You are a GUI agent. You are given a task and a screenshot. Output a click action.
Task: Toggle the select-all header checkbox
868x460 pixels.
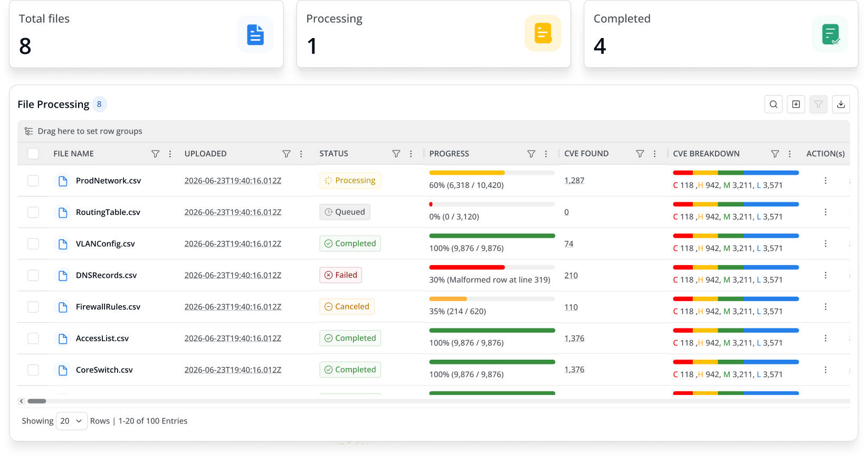pos(33,154)
